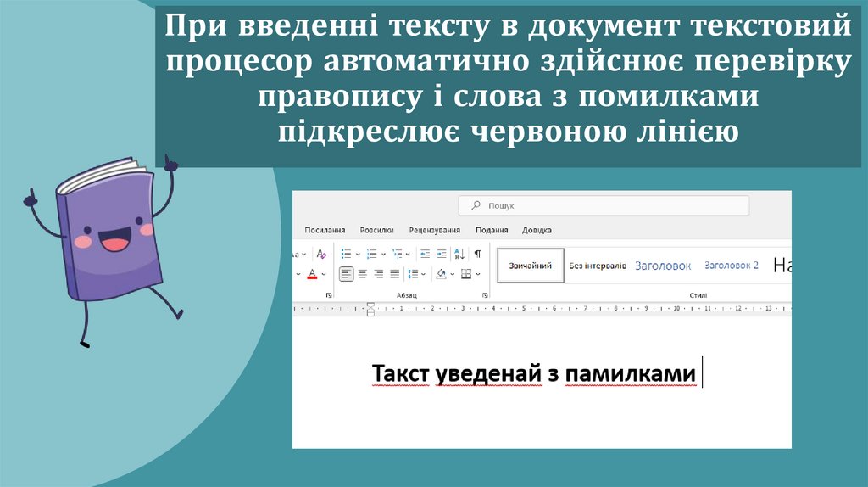Image resolution: width=868 pixels, height=487 pixels.
Task: Open the line spacing dropdown arrow
Action: 424,274
